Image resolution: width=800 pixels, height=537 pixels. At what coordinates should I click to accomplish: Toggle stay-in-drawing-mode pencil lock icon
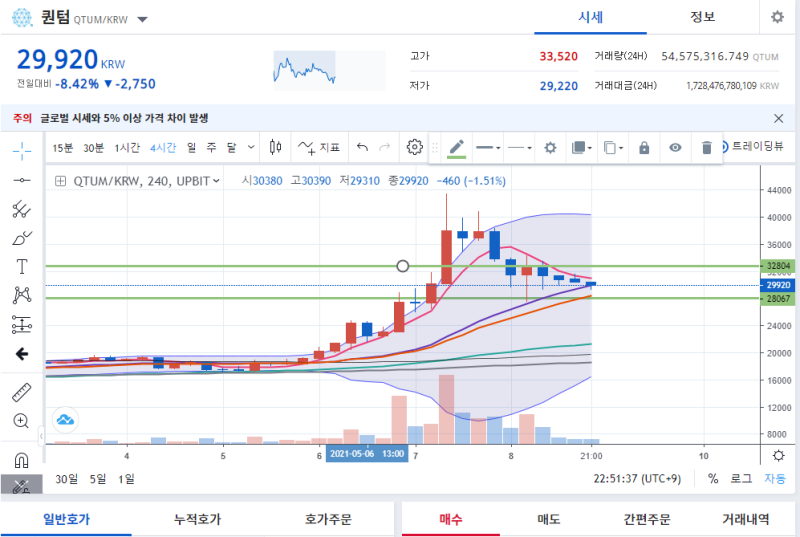coord(21,485)
